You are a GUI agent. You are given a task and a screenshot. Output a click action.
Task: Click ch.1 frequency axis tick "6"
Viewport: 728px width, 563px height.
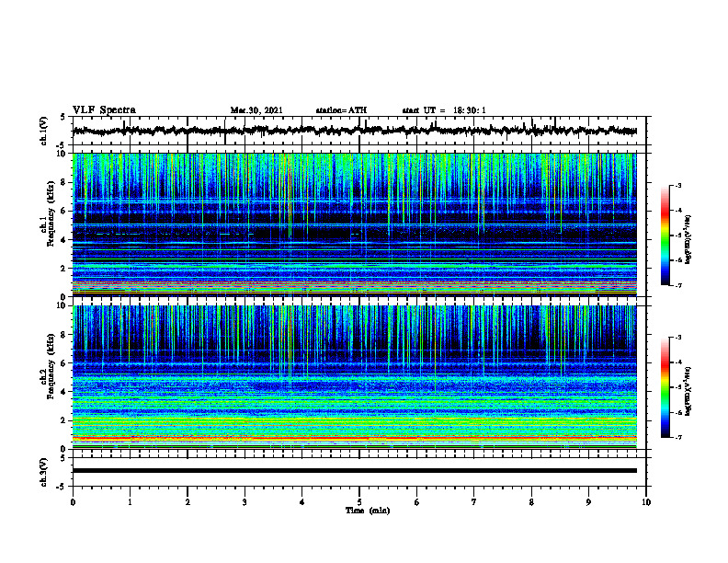(63, 212)
